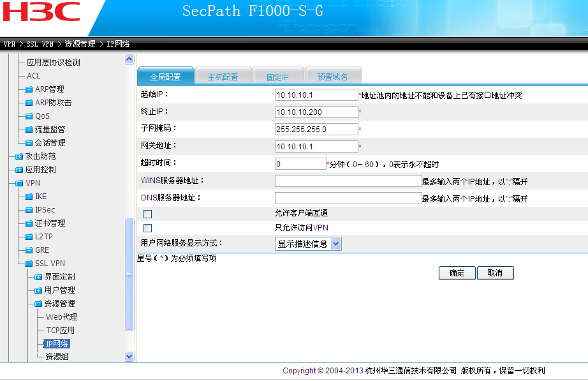
Task: Click the sidebar scrollbar thumb
Action: pos(129,274)
